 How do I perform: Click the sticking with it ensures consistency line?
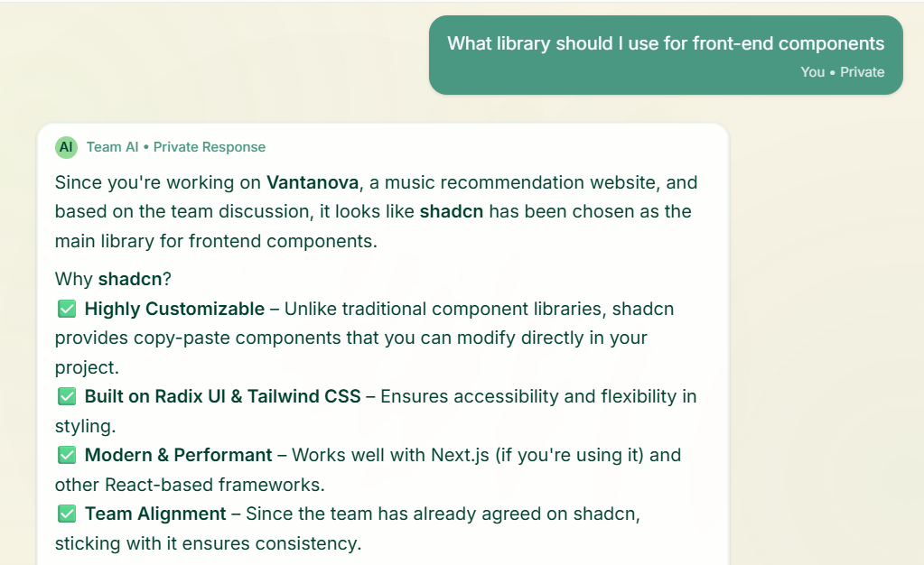coord(208,543)
